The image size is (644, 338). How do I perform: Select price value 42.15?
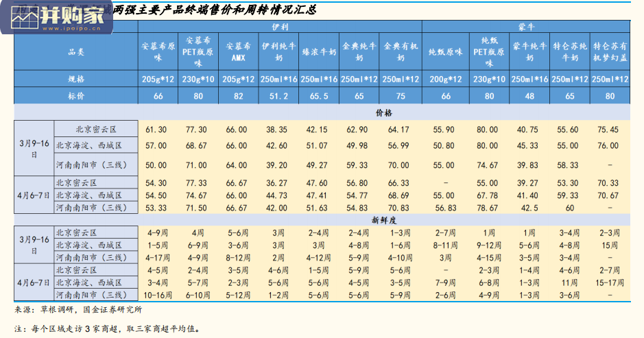tap(317, 130)
